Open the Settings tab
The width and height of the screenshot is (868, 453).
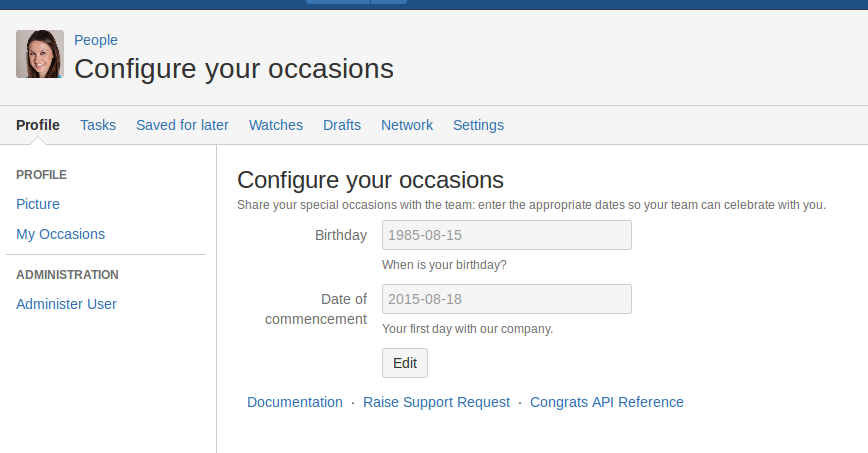pos(478,125)
